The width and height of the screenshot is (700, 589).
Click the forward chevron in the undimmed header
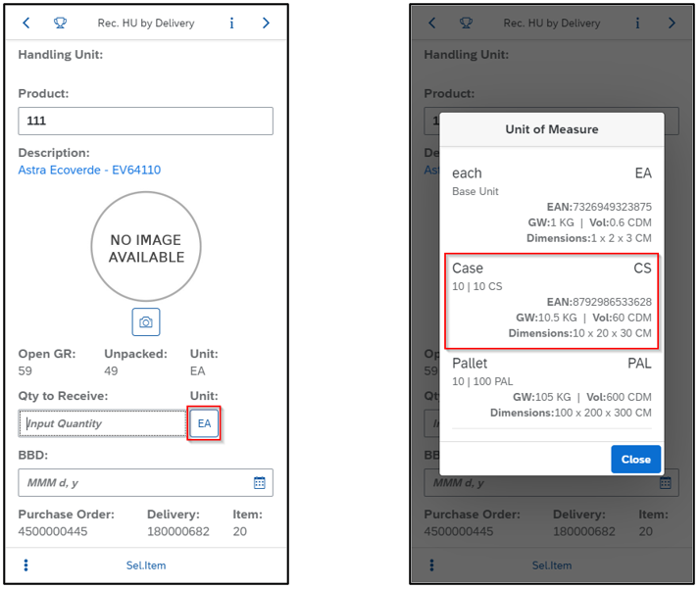pos(266,23)
